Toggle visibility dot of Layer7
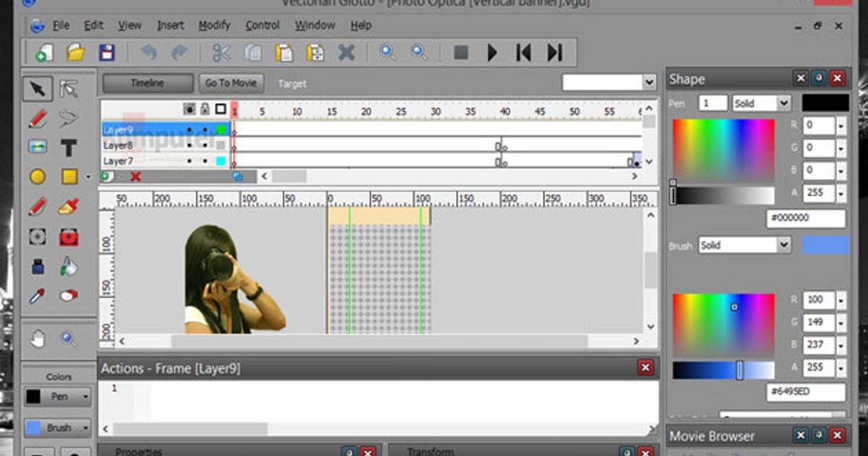Image resolution: width=868 pixels, height=456 pixels. (x=190, y=161)
